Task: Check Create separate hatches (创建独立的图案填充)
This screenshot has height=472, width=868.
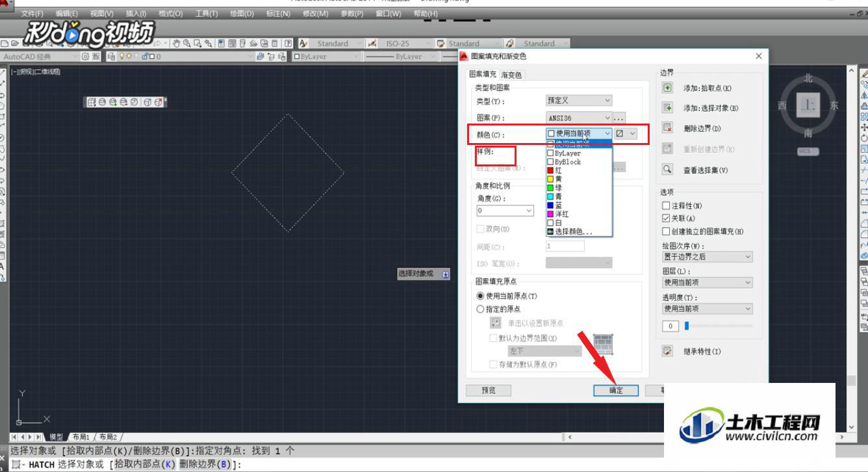Action: tap(666, 231)
